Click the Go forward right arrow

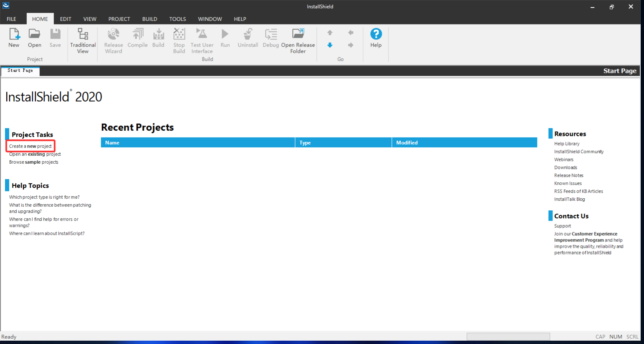tap(351, 45)
